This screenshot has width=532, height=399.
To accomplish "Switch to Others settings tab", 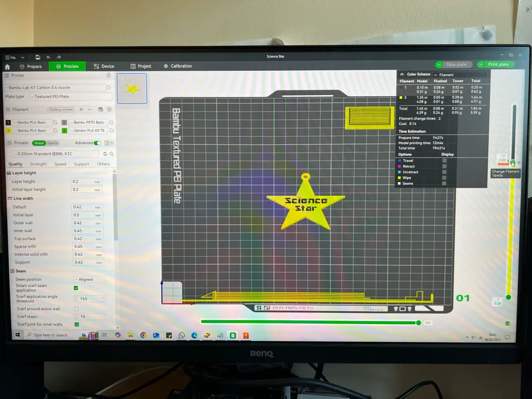I will [x=103, y=164].
